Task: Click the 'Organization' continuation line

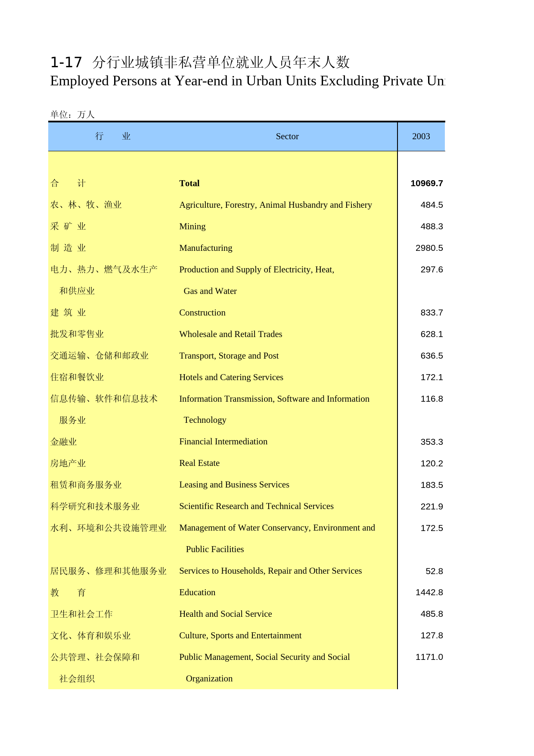Action: [209, 678]
